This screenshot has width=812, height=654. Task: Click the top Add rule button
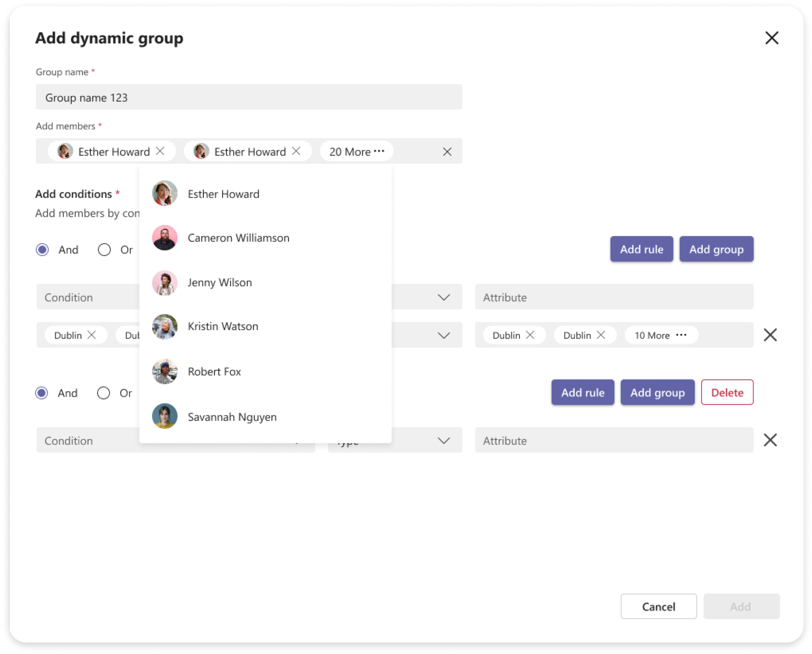[x=641, y=249]
